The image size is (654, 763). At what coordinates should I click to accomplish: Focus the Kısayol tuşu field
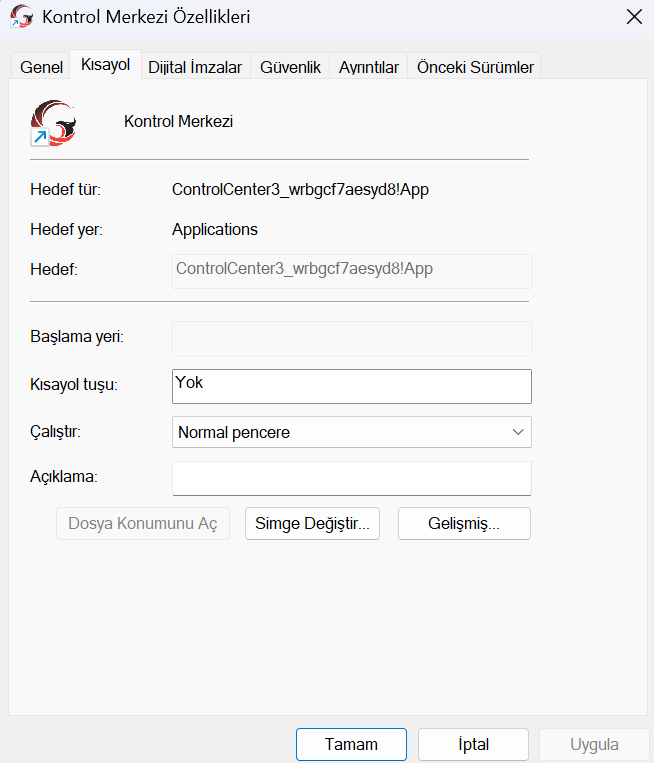(x=352, y=386)
